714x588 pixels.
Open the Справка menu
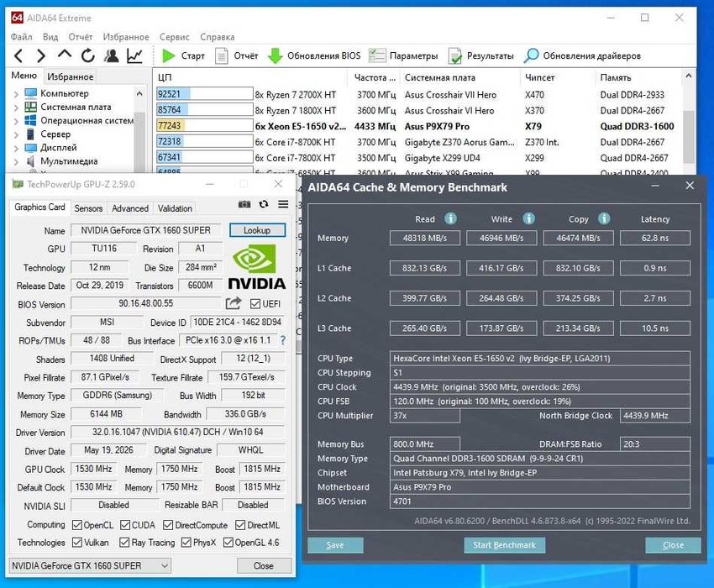click(x=218, y=37)
